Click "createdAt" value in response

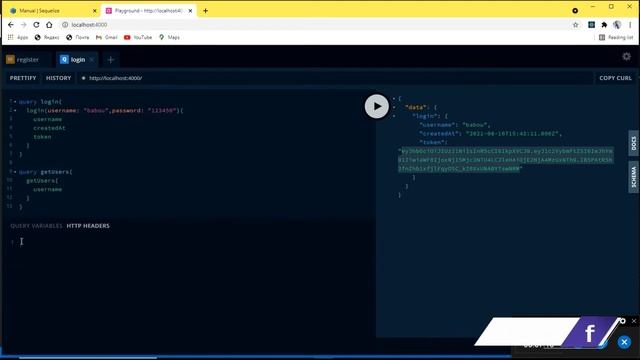[513, 133]
